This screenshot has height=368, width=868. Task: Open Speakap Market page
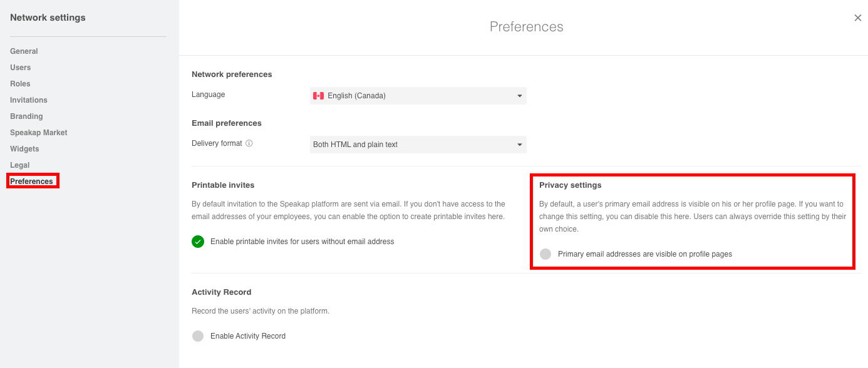point(39,133)
